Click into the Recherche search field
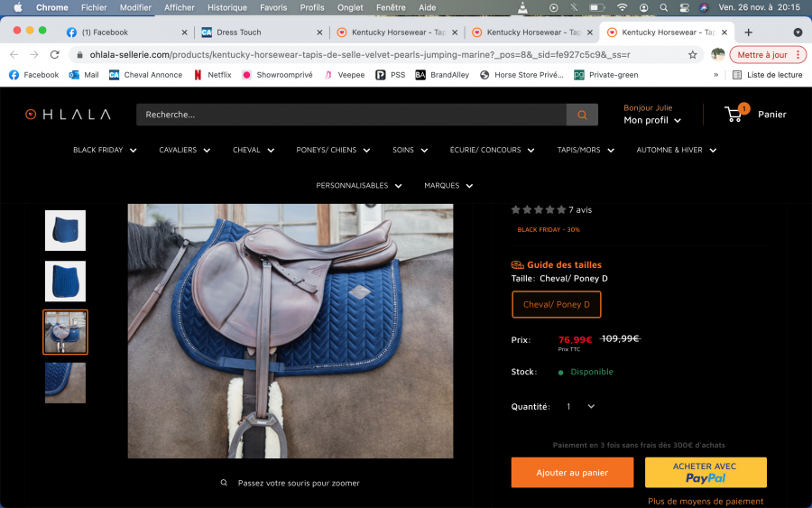 350,115
